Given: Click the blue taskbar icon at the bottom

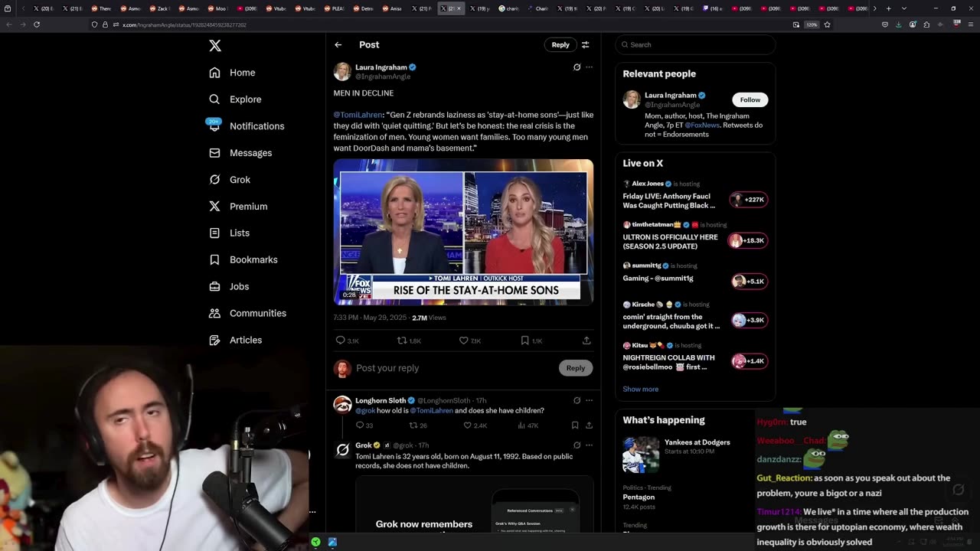Looking at the screenshot, I should [332, 542].
